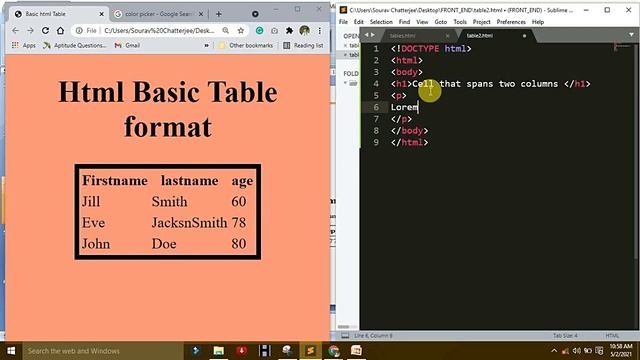Click the DOCTYPE line in editor

point(431,49)
